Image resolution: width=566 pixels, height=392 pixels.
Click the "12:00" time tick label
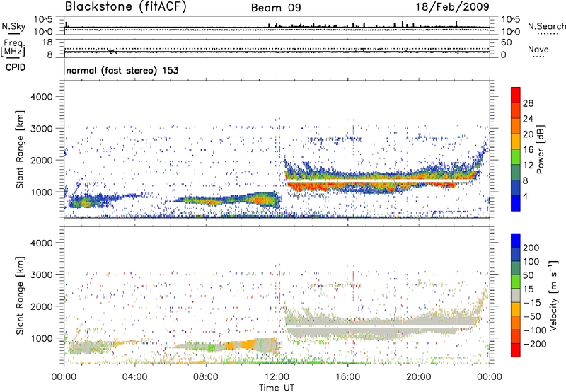click(277, 377)
